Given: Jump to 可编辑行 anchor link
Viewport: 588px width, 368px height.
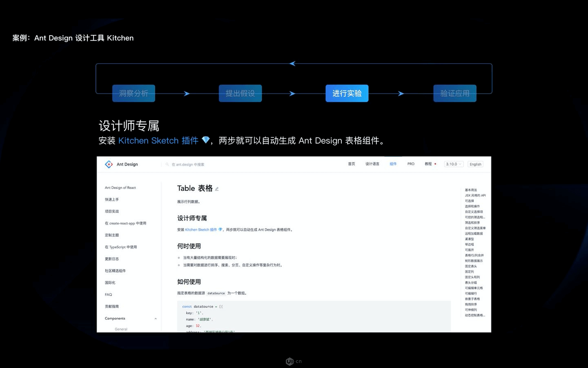Looking at the screenshot, I should click(471, 294).
